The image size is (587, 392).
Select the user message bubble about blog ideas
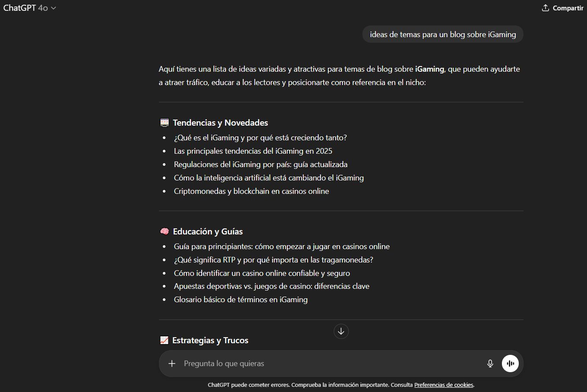click(442, 34)
